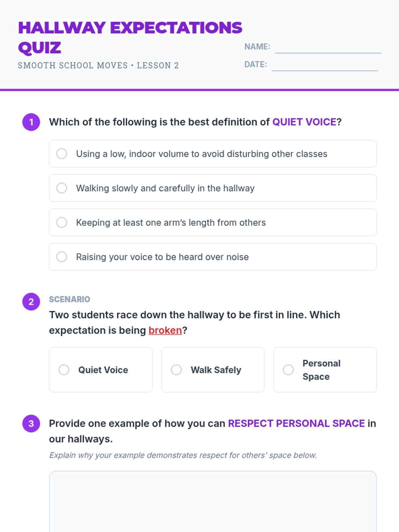This screenshot has width=399, height=532.
Task: Click the question 1 number badge
Action: pyautogui.click(x=31, y=122)
